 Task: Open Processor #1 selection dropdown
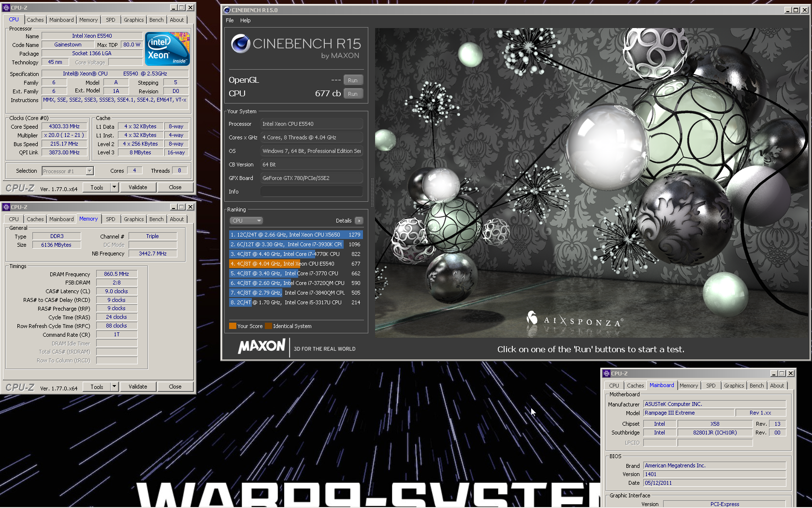89,171
